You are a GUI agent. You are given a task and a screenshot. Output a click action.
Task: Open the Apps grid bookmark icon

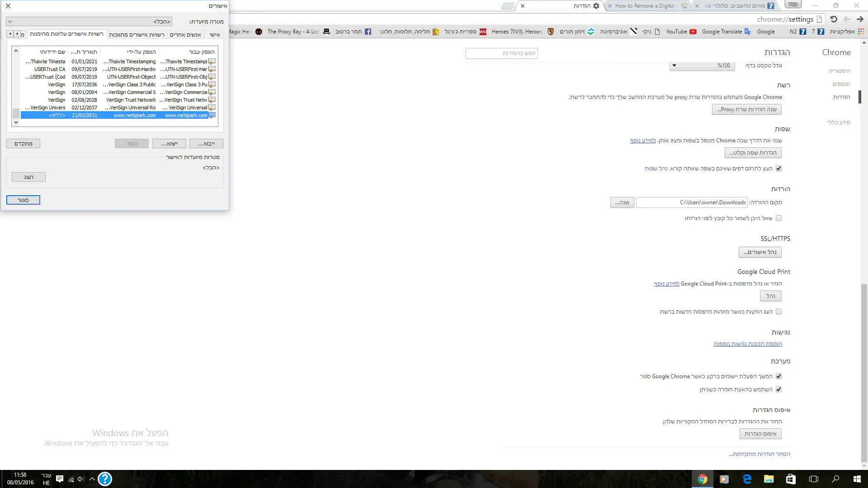[861, 32]
